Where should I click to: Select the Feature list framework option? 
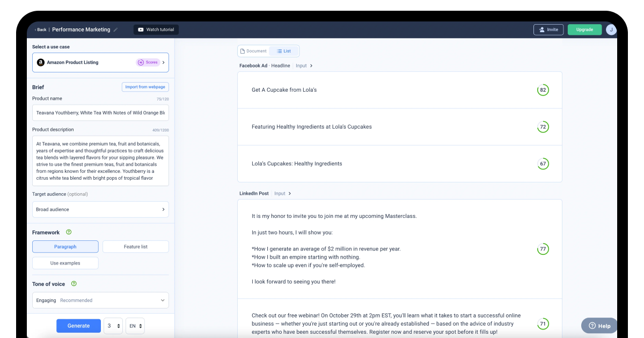pos(136,247)
